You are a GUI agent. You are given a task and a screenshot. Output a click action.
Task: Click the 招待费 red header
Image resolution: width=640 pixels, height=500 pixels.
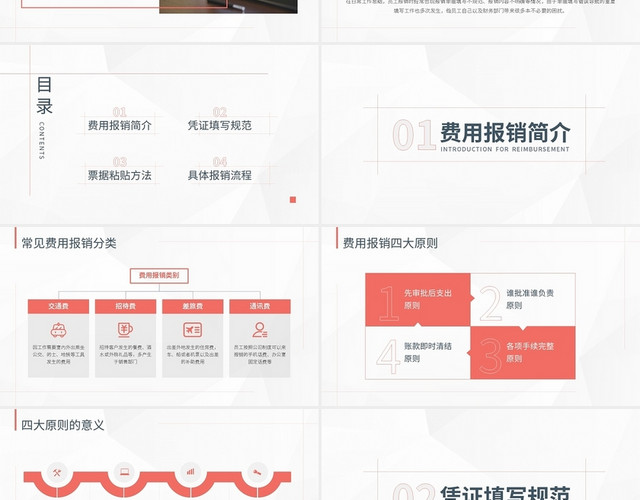click(125, 306)
